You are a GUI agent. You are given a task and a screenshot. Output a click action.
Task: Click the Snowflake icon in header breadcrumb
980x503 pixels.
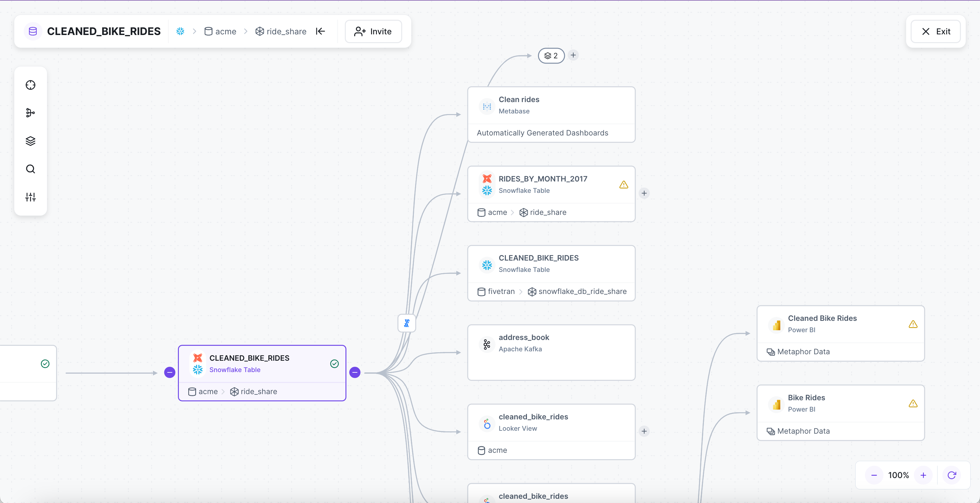point(180,31)
